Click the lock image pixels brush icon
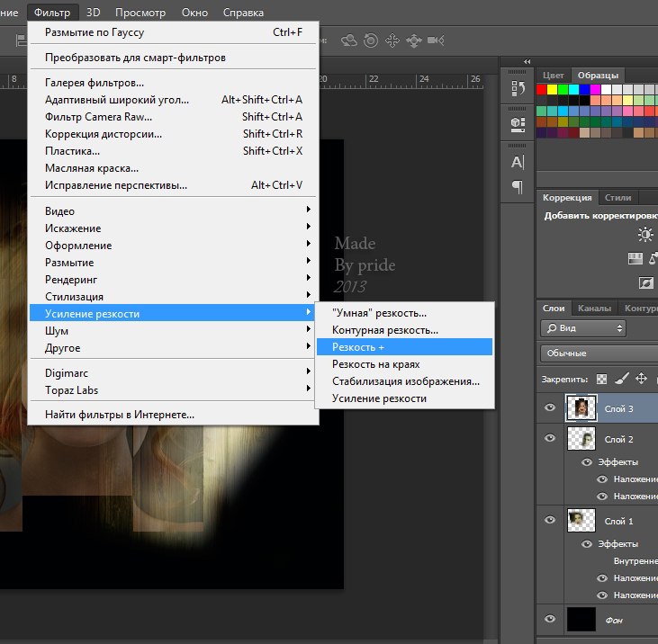The image size is (658, 644). [x=622, y=379]
